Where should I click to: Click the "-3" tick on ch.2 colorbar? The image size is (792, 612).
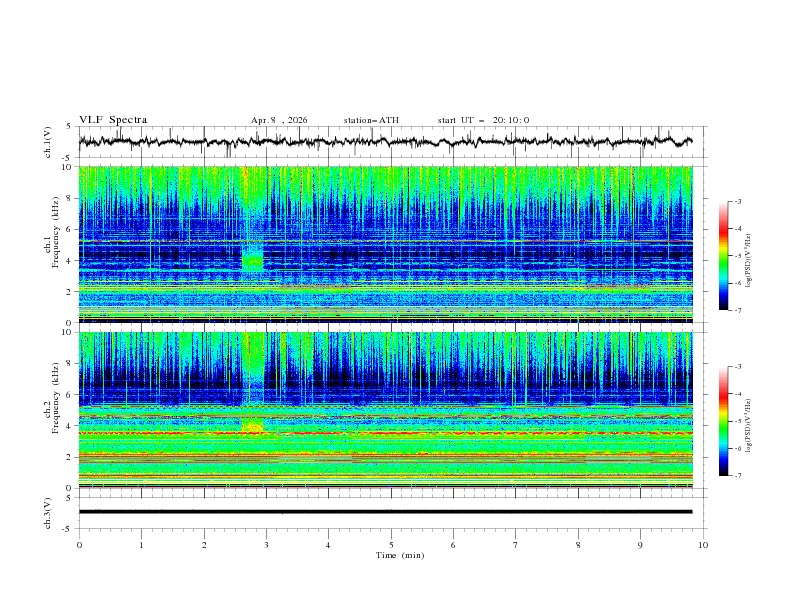pyautogui.click(x=738, y=367)
